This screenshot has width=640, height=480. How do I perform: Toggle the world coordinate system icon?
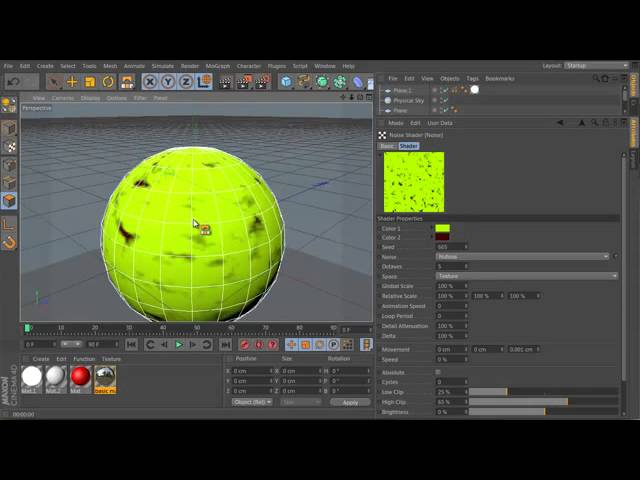click(204, 82)
